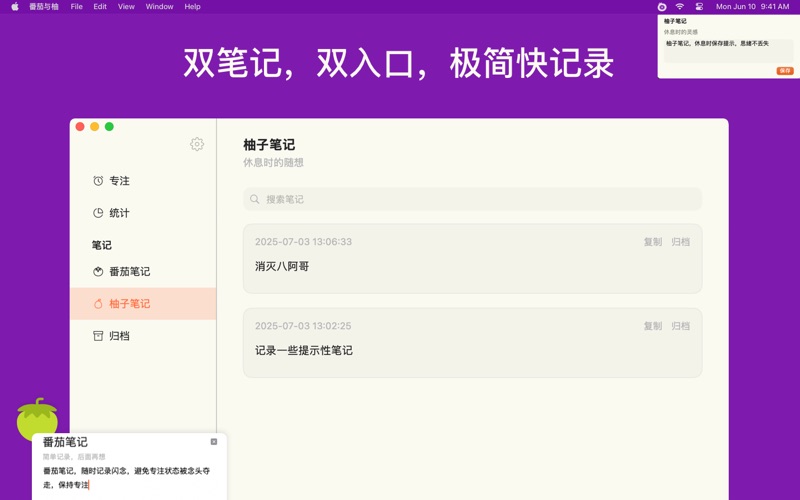Open 专注 focus timer in sidebar
The width and height of the screenshot is (800, 500).
119,181
